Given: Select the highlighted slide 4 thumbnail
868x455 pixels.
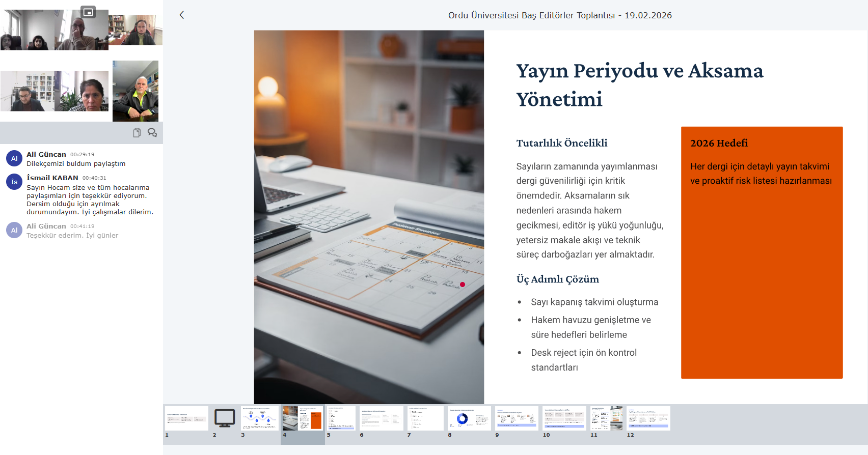Looking at the screenshot, I should 302,418.
